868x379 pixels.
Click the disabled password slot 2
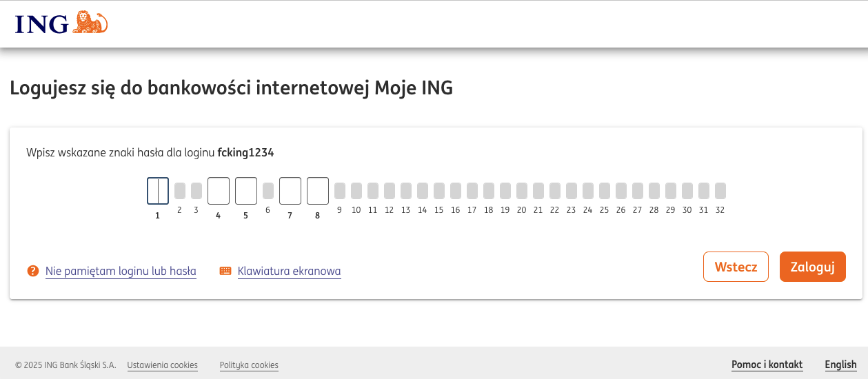point(180,191)
